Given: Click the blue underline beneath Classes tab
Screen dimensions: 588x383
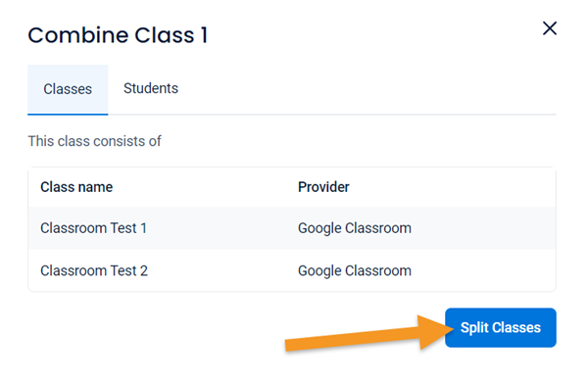Looking at the screenshot, I should 68,114.
